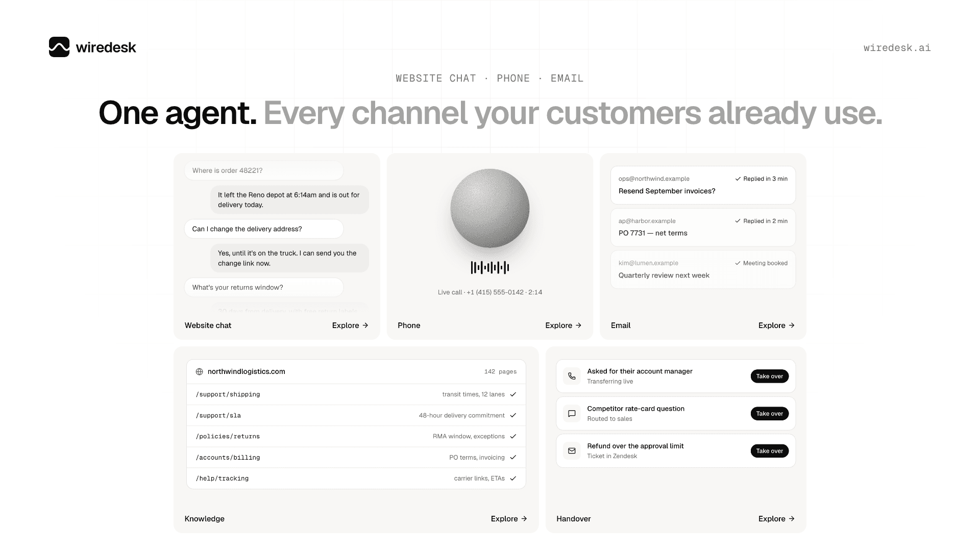
Task: Click the checkmark on /support/sla row
Action: tap(513, 415)
